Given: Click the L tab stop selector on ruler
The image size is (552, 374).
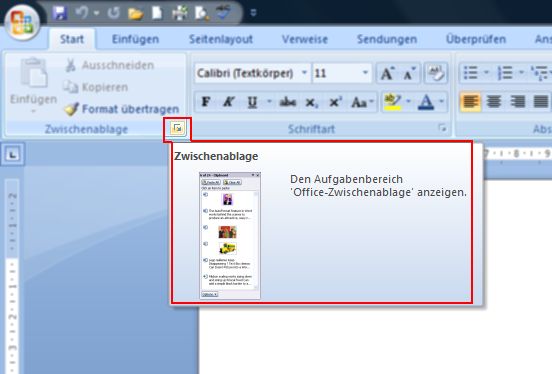Looking at the screenshot, I should pos(13,154).
